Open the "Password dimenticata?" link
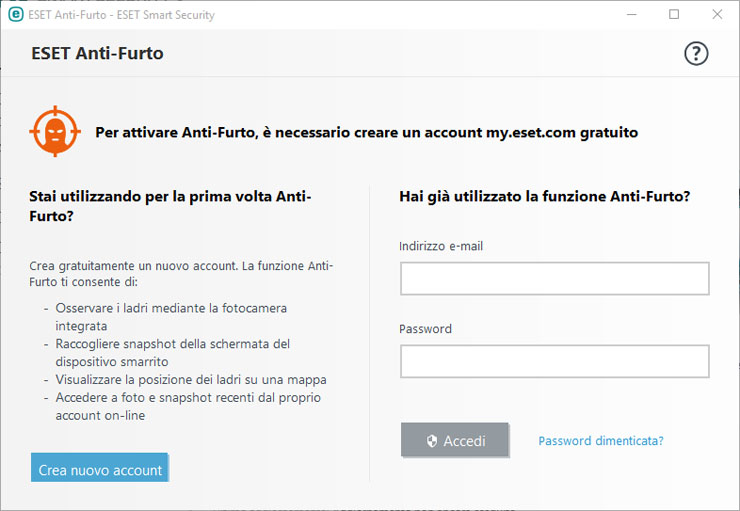This screenshot has height=511, width=740. click(600, 441)
